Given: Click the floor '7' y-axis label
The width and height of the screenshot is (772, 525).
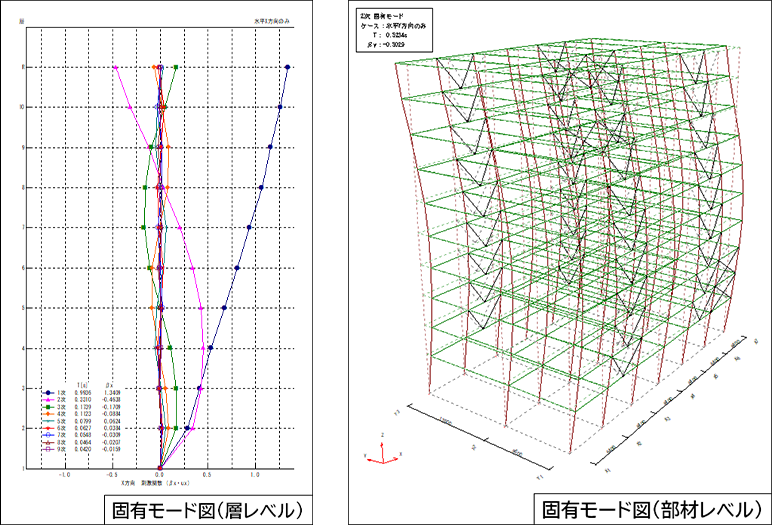Looking at the screenshot, I should pyautogui.click(x=23, y=228).
